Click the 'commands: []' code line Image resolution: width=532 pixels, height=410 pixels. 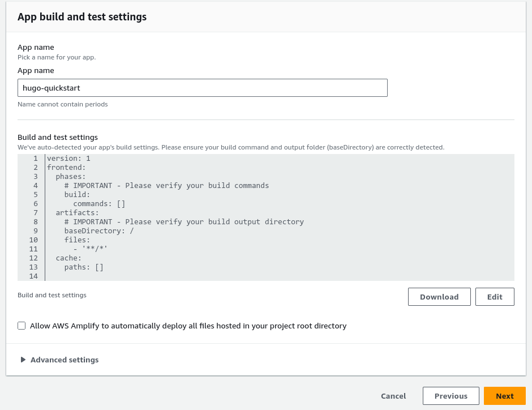[99, 204]
